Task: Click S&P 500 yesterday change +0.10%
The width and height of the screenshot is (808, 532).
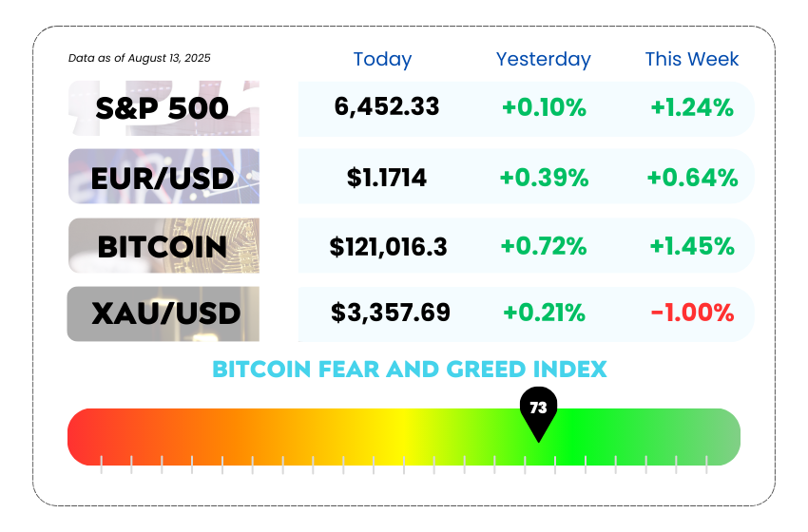Action: point(544,107)
